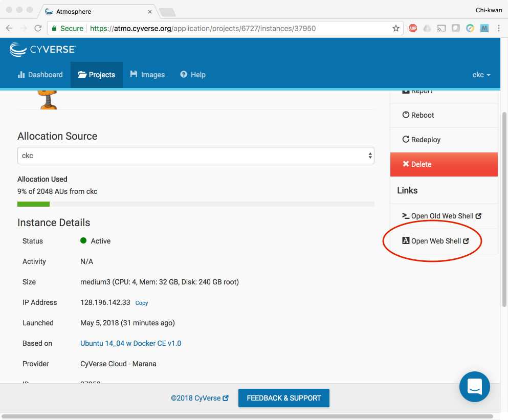Click the horizontal scrollbar at bottom
The width and height of the screenshot is (508, 420).
tap(247, 416)
